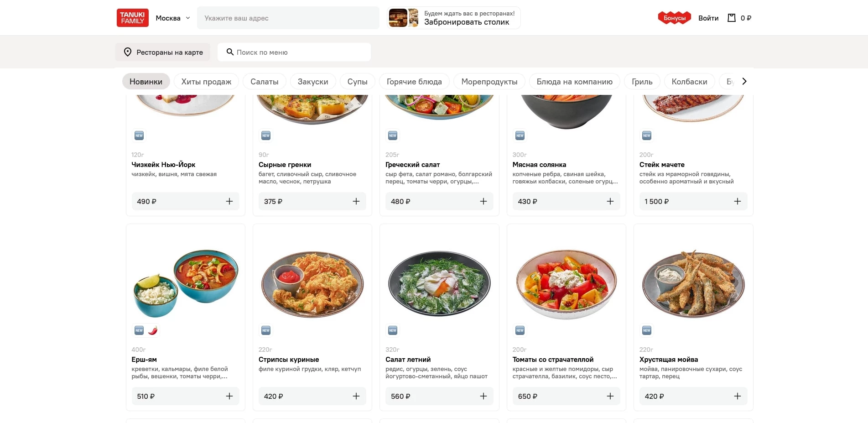Switch to the Салаты category tab
Image resolution: width=868 pixels, height=423 pixels.
(x=264, y=82)
